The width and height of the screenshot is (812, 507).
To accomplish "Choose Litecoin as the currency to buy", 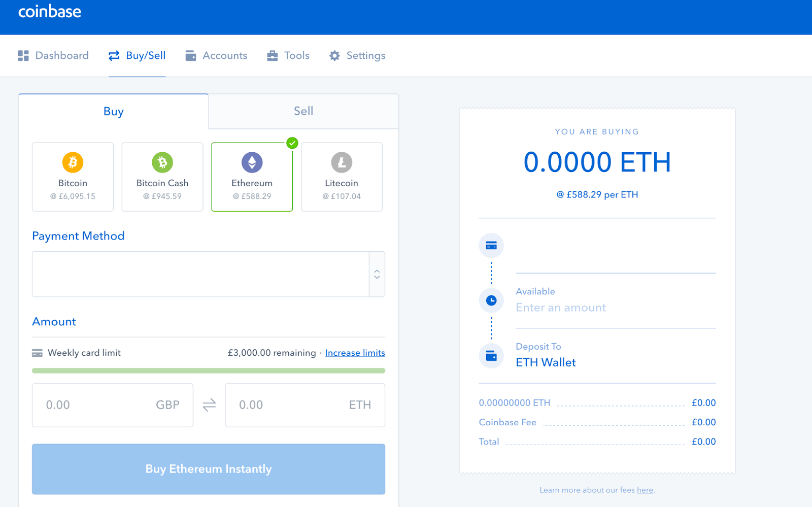I will (342, 177).
